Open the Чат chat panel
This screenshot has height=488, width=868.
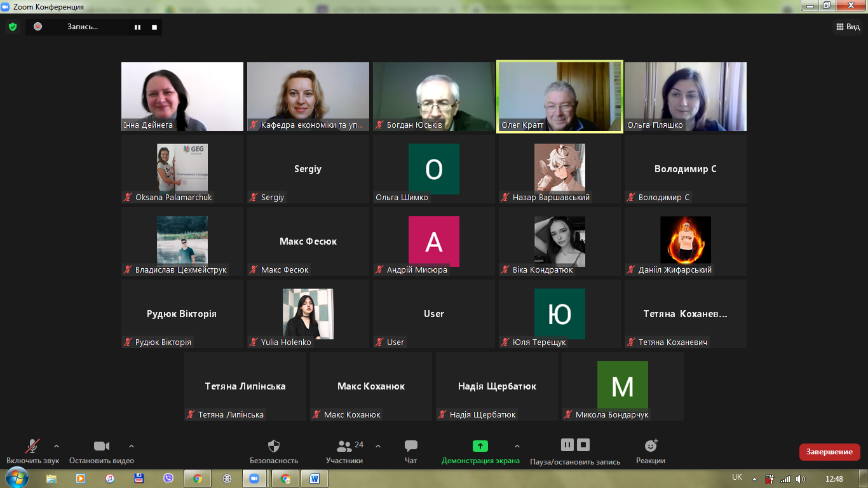tap(411, 446)
